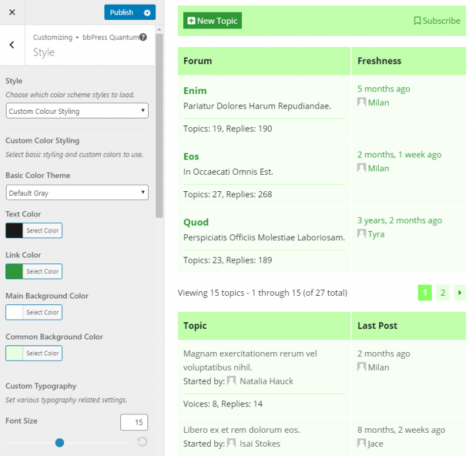476x456 pixels.
Task: Click Select Color for Main Background Color
Action: pos(42,312)
